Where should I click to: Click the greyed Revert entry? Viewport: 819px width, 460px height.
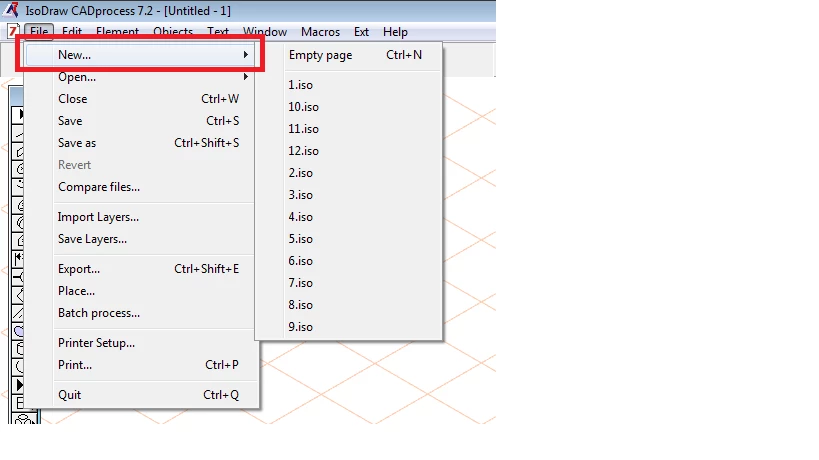point(140,164)
